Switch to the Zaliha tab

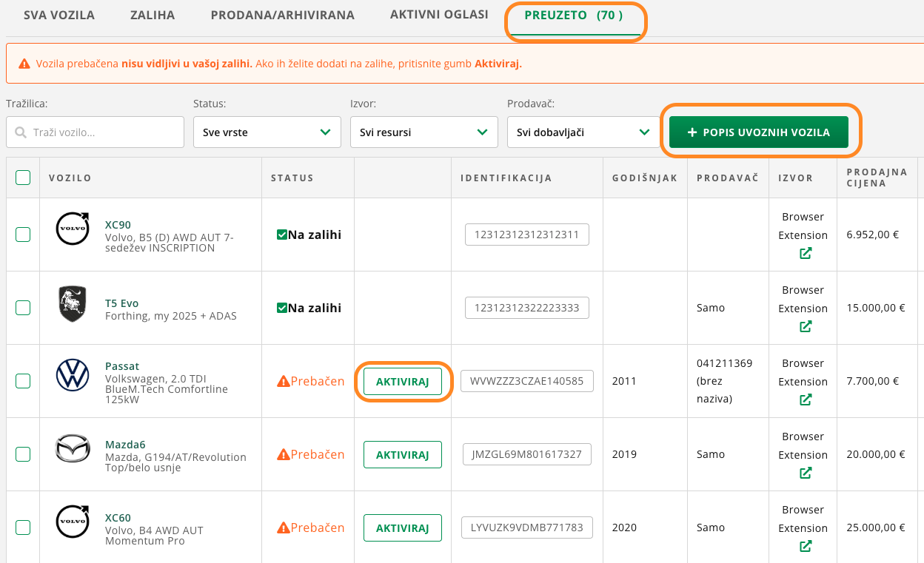(153, 15)
